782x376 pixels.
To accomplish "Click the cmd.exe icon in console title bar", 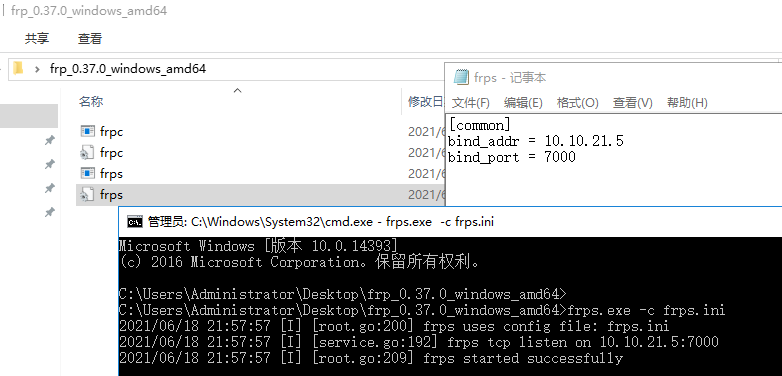I will (x=135, y=221).
